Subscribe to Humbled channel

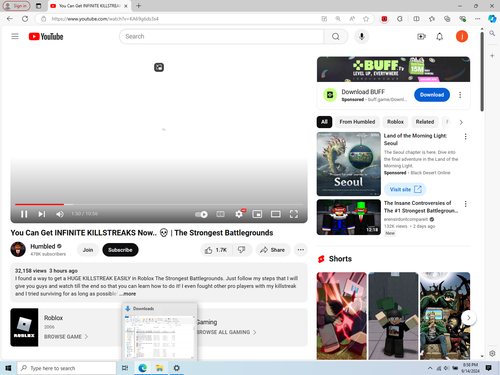120,250
